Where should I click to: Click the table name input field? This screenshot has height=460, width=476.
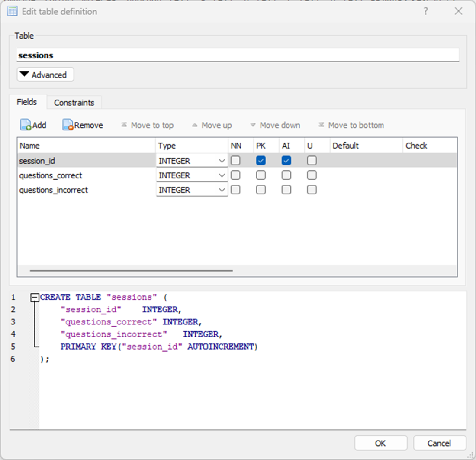(238, 55)
